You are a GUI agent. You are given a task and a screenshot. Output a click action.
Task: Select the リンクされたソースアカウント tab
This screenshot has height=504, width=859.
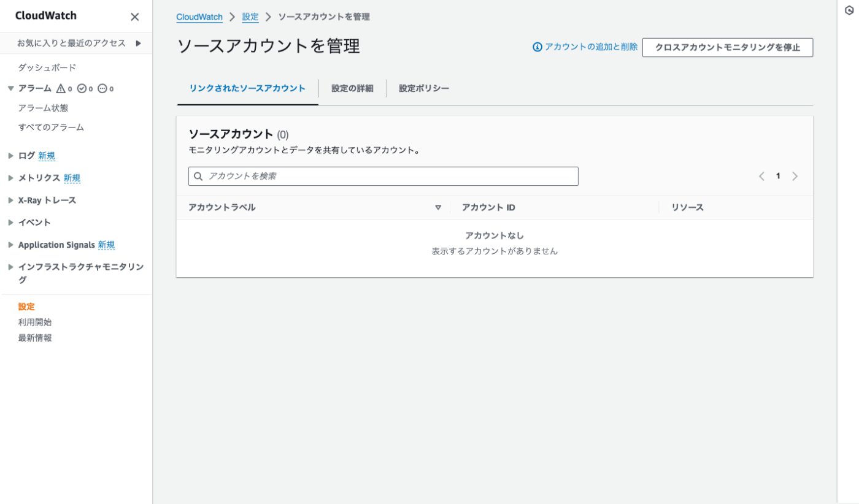point(247,89)
